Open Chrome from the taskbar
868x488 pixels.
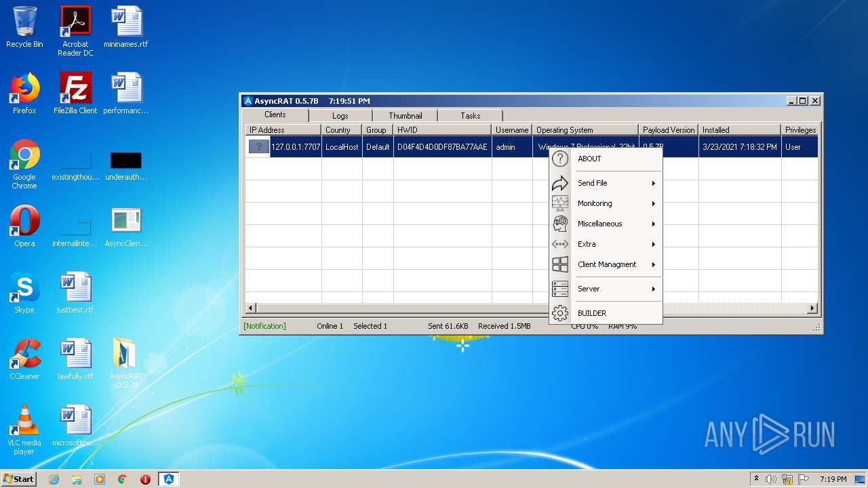coord(123,479)
